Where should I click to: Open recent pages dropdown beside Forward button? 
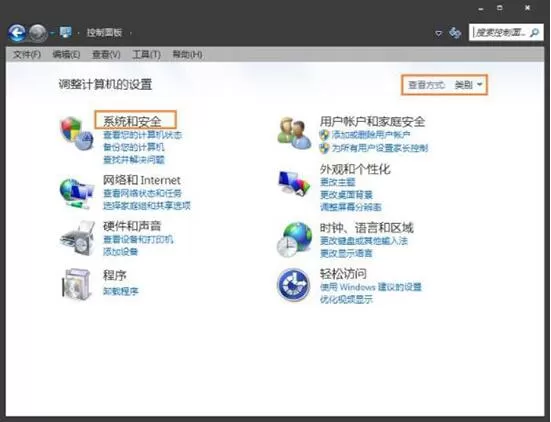pos(52,33)
